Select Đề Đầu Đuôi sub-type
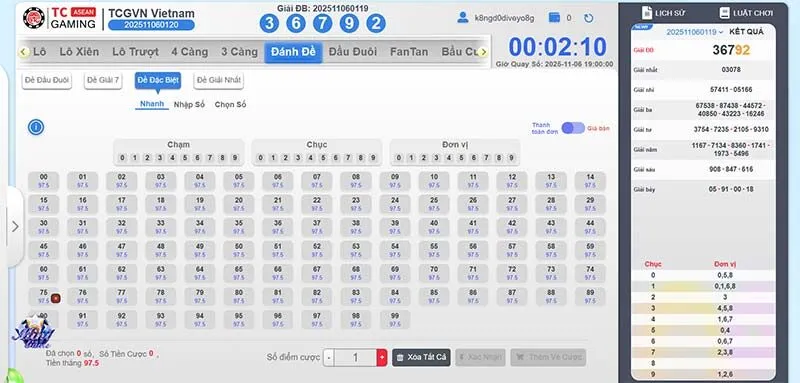 [x=46, y=80]
